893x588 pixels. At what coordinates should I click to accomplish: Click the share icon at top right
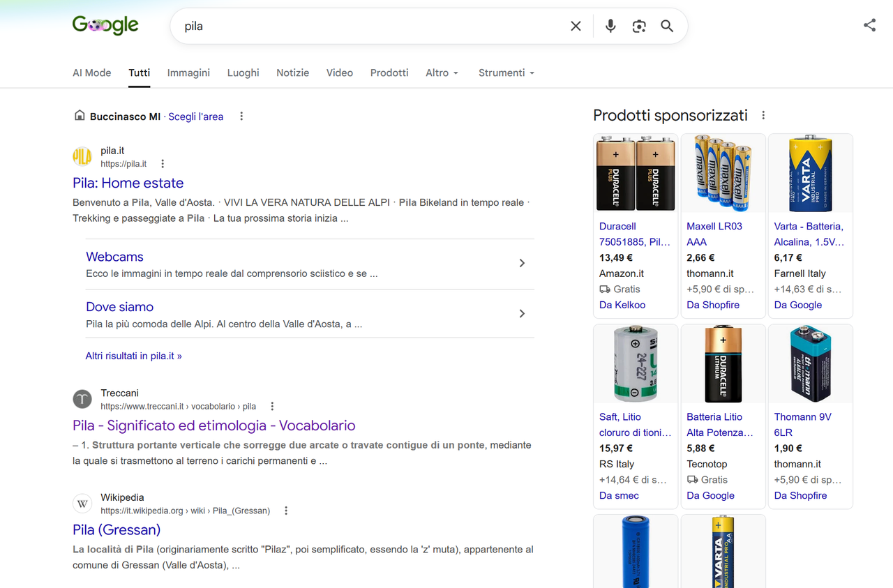(x=869, y=25)
